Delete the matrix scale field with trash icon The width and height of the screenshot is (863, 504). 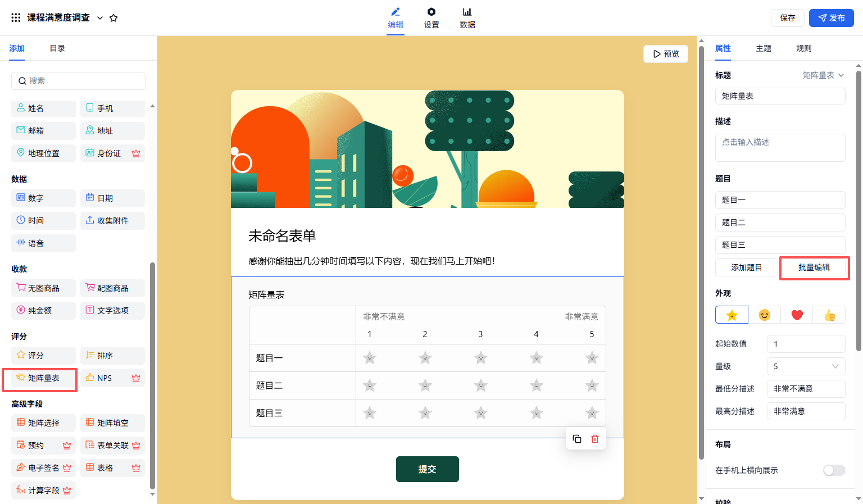(x=595, y=439)
